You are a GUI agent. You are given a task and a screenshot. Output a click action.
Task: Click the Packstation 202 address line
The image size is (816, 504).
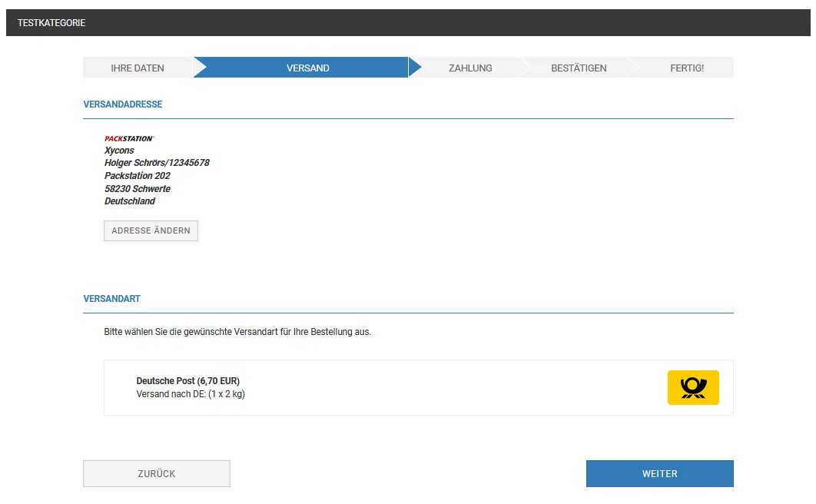(x=138, y=176)
